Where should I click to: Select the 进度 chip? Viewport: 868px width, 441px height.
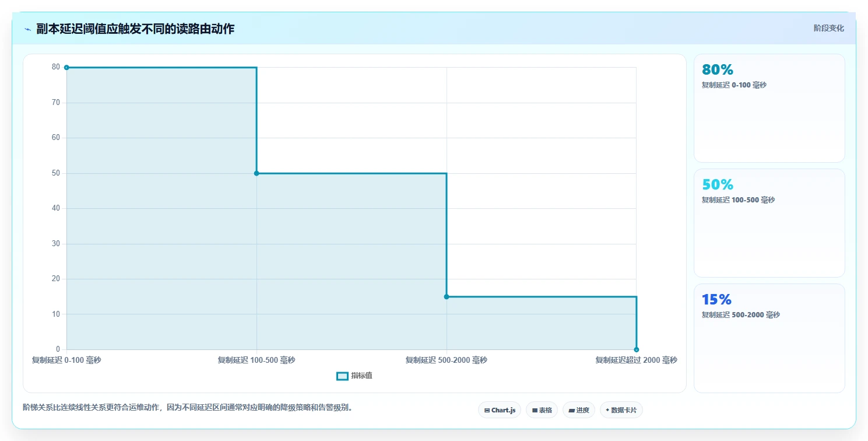[579, 410]
